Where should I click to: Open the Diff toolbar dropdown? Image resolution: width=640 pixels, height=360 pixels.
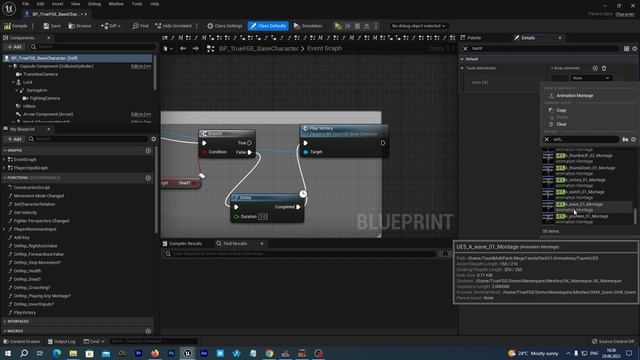coord(111,26)
